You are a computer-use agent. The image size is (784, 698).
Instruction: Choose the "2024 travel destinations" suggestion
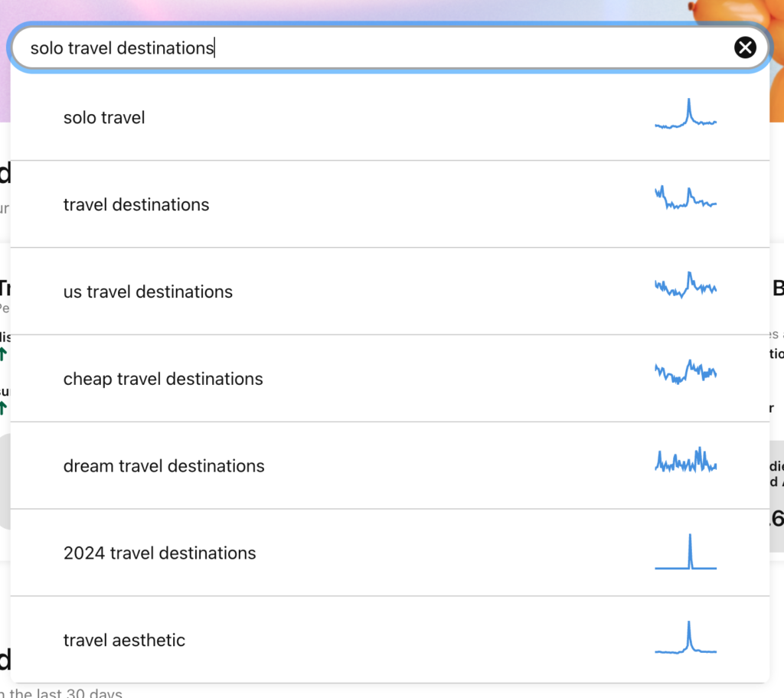coord(159,553)
